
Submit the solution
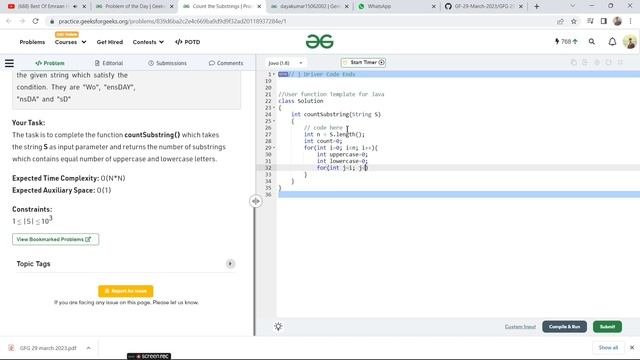(607, 327)
